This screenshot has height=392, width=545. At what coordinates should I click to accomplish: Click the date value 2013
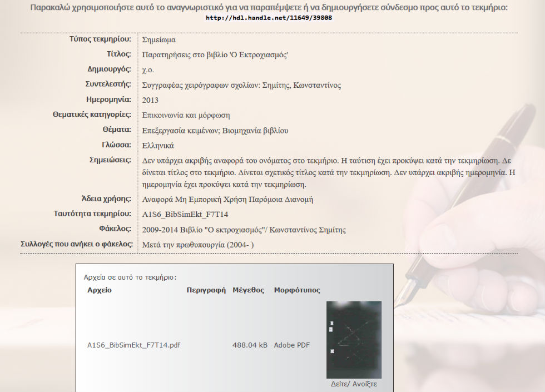click(150, 100)
